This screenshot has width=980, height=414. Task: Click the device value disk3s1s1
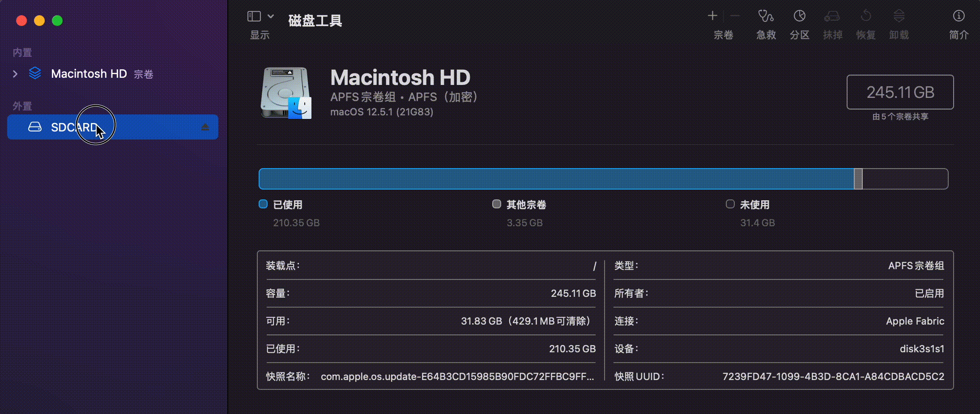(922, 349)
